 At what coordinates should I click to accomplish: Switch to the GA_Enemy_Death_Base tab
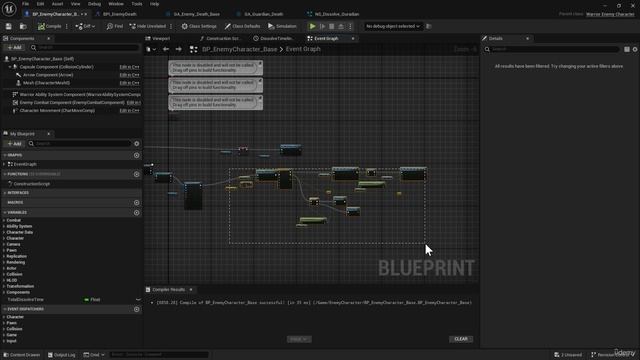tap(196, 14)
